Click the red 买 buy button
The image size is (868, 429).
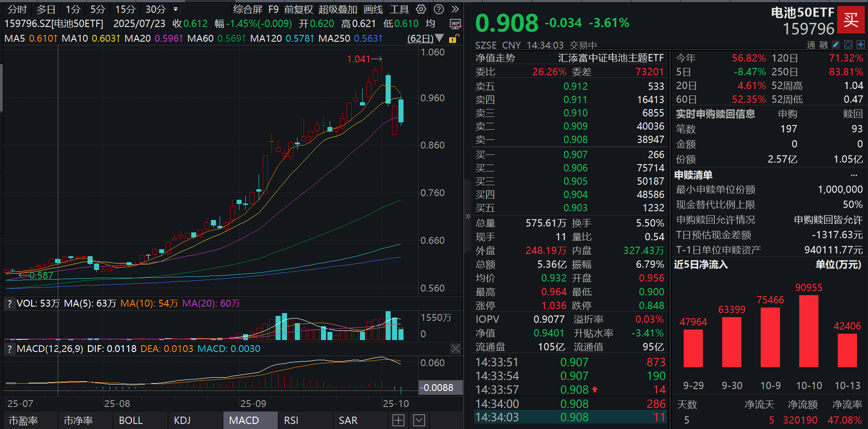coord(851,20)
